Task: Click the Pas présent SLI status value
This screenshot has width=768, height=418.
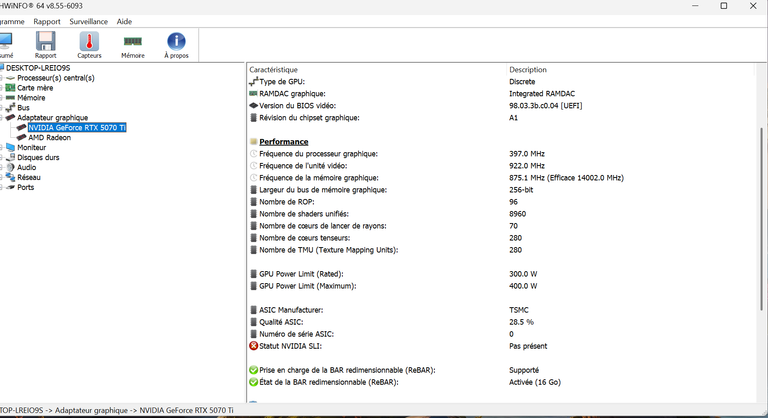Action: pyautogui.click(x=528, y=346)
